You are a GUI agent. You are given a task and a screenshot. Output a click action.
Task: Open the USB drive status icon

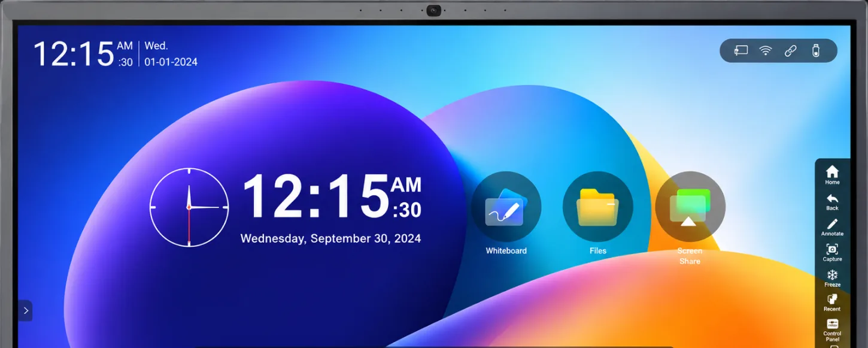(x=815, y=51)
